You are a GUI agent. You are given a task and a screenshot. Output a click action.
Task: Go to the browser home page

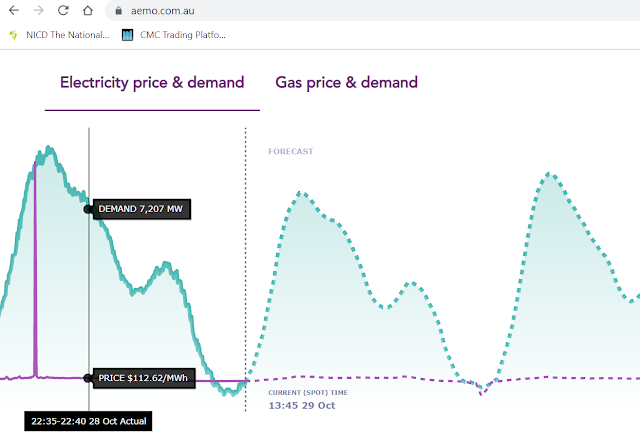click(x=88, y=11)
